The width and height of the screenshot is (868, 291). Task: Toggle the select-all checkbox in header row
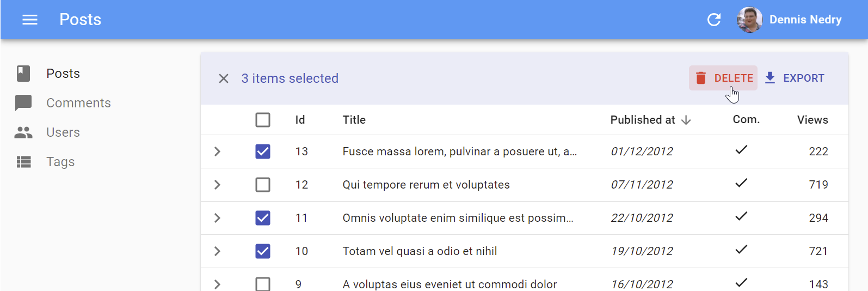[263, 120]
